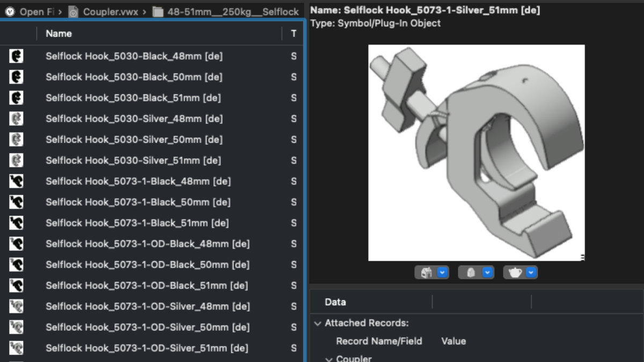This screenshot has width=644, height=362.
Task: Click the Value column label
Action: [x=453, y=341]
